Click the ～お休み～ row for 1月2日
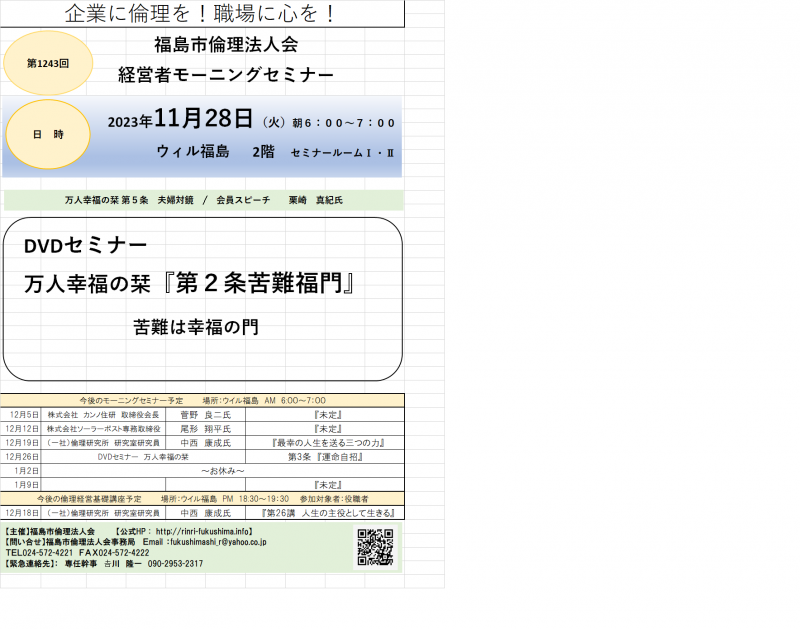This screenshot has height=629, width=800. [x=222, y=470]
